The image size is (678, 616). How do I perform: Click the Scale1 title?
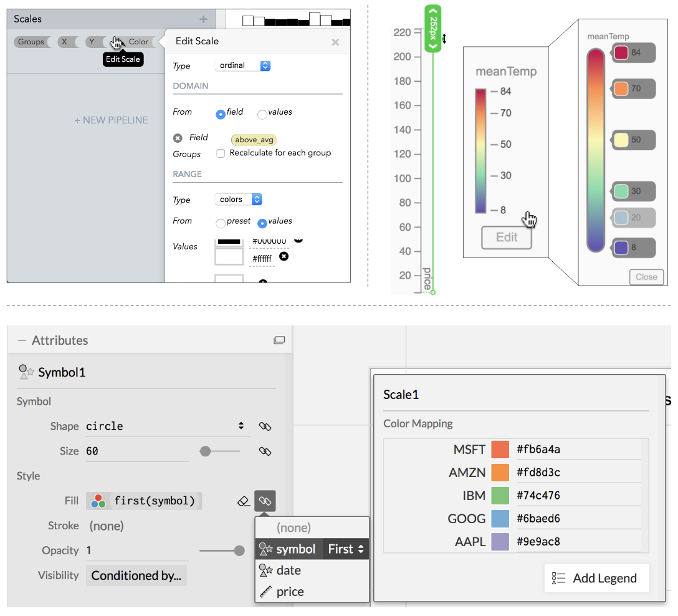point(401,395)
